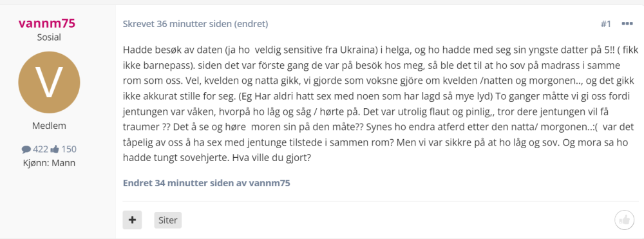This screenshot has height=239, width=644.
Task: Open the round V avatar of vannm75
Action: 49,82
